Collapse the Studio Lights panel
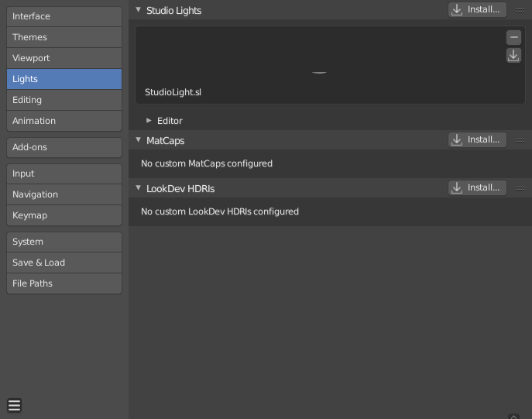532x419 pixels. coord(138,10)
